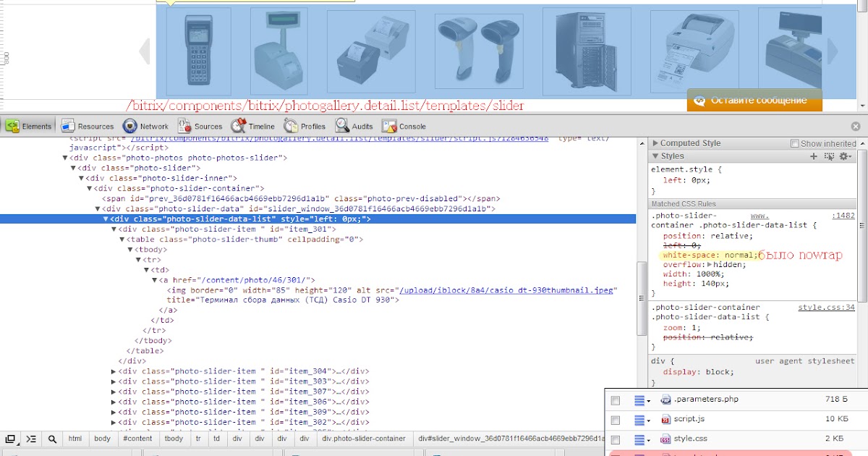Open actions menu for .parameters.php row
Image resolution: width=868 pixels, height=456 pixels.
(642, 400)
